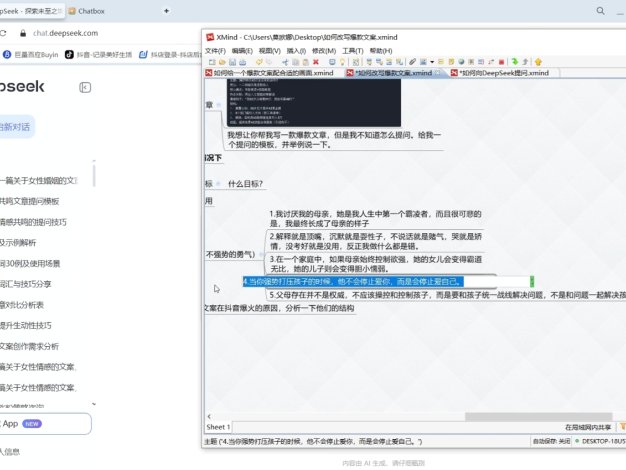Click the lock icon in address bar
The width and height of the screenshot is (626, 470).
(x=23, y=33)
